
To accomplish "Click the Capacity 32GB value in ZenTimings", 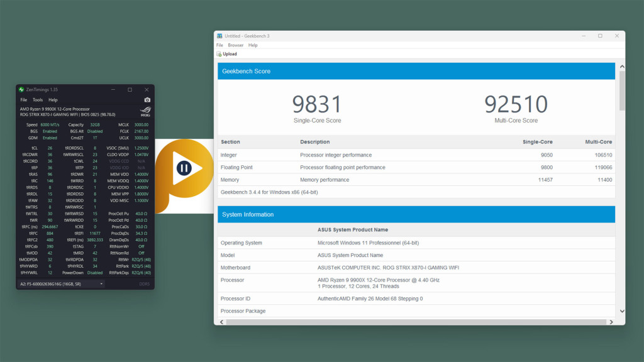I will pyautogui.click(x=95, y=125).
